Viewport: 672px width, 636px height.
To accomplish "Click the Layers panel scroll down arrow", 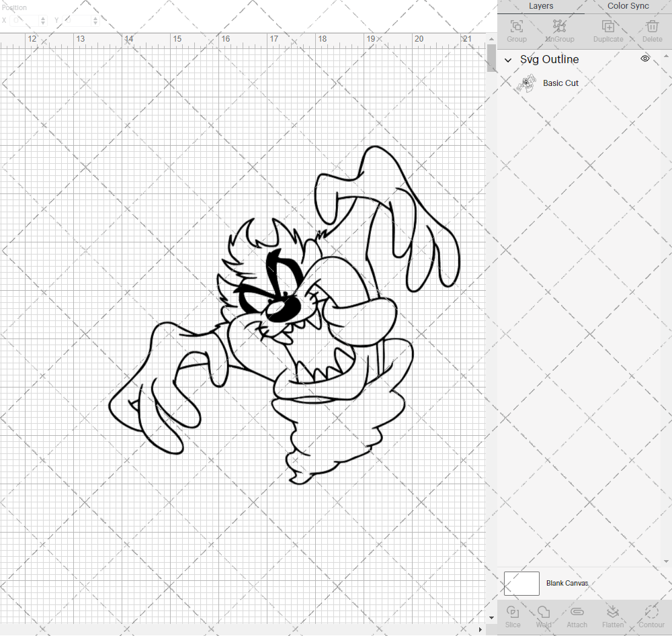I will [x=665, y=561].
